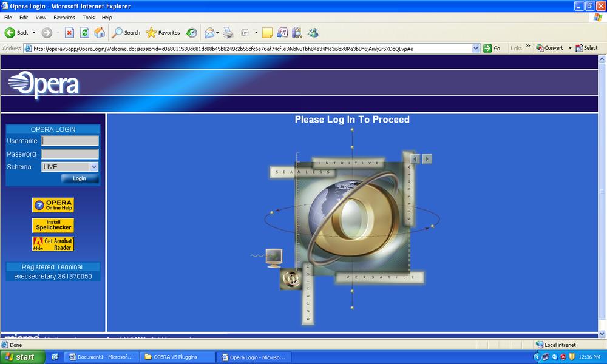Click the OPERA LOGIN panel title
The width and height of the screenshot is (607, 364).
[53, 130]
